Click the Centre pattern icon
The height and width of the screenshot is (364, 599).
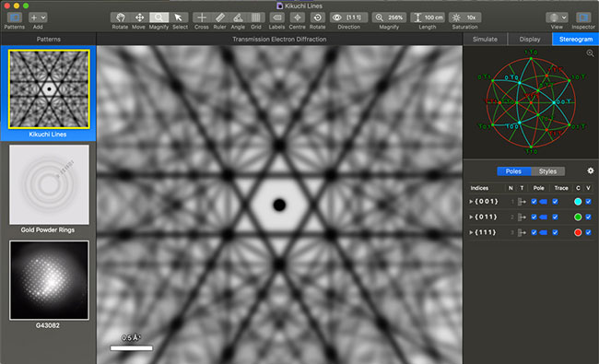pyautogui.click(x=298, y=18)
